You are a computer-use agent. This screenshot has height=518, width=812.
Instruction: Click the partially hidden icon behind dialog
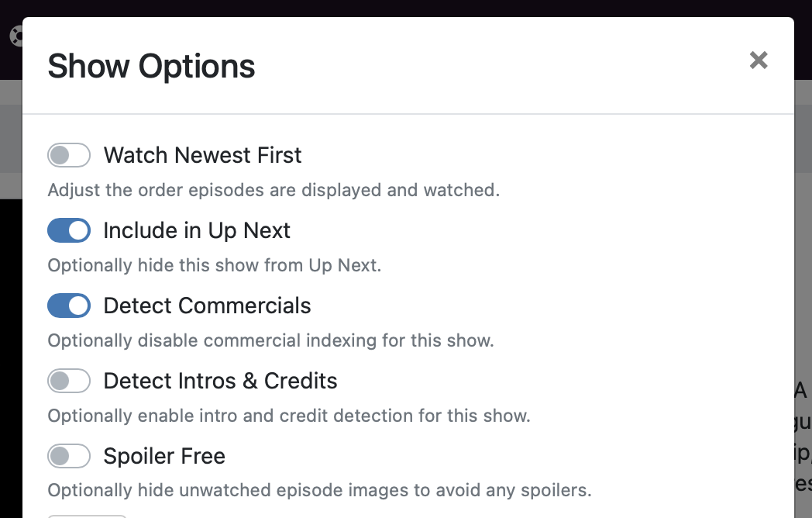coord(15,36)
